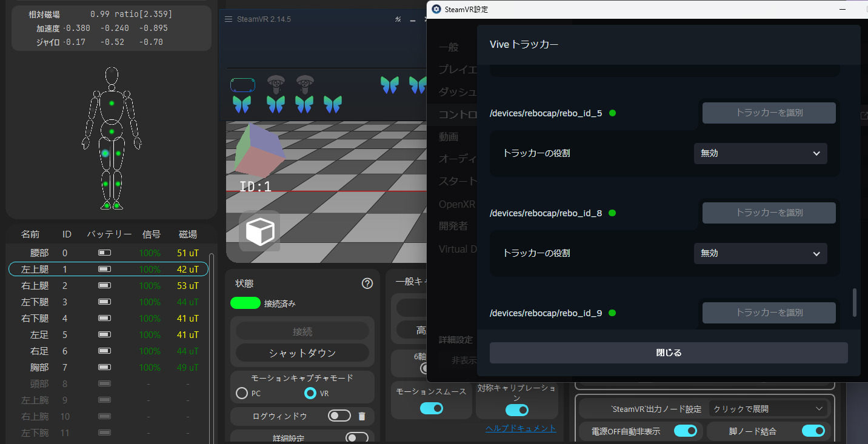This screenshot has width=868, height=444.
Task: Click the ヘルプドキュメント link
Action: tap(521, 428)
